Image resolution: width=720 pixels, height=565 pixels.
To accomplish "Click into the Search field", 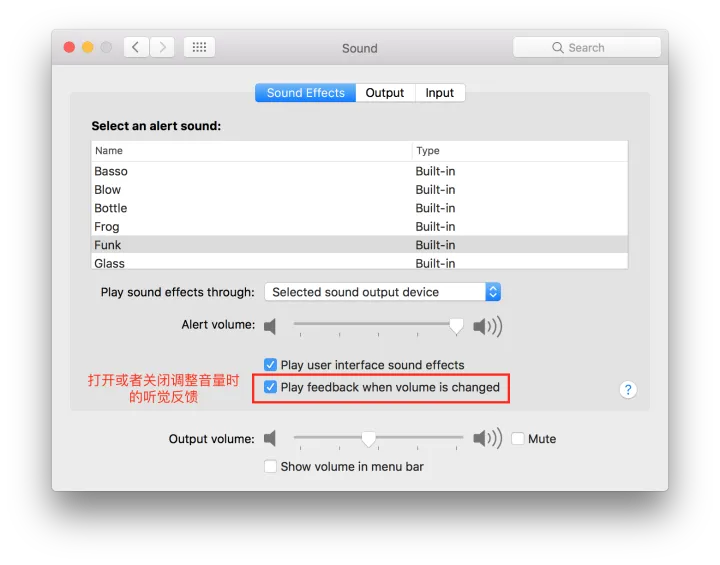I will (587, 47).
